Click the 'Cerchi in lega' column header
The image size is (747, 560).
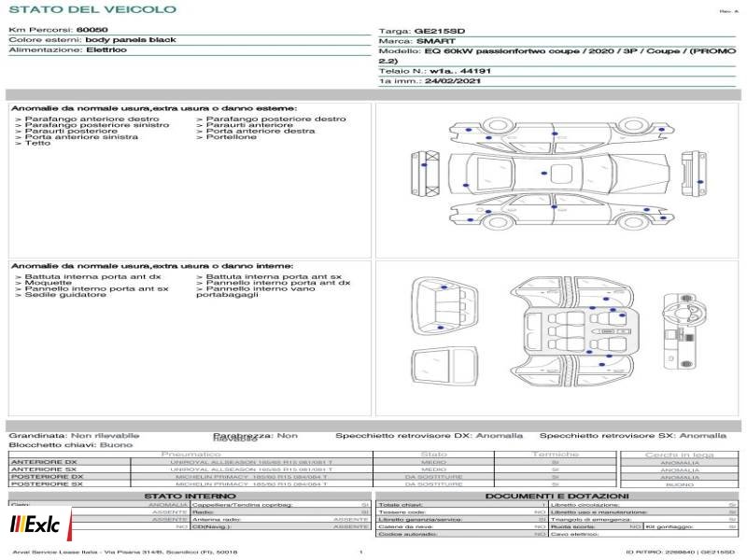[680, 455]
